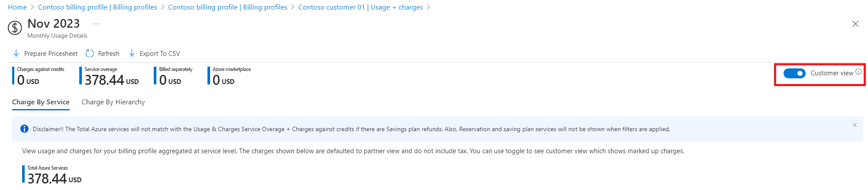The height and width of the screenshot is (190, 868).
Task: Click the Refresh circular arrow icon
Action: coord(90,53)
